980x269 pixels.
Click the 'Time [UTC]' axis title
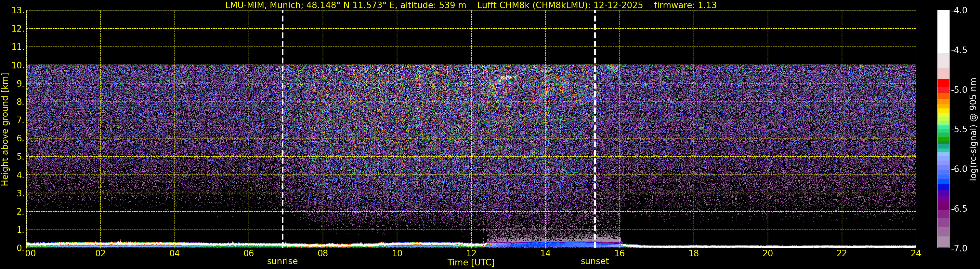471,262
